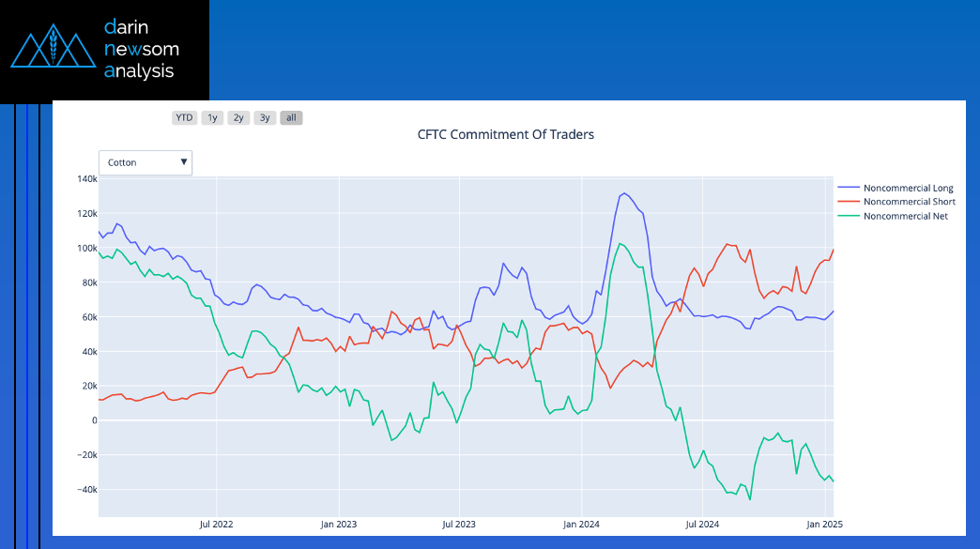Click the dropdown arrow next to Cotton

coord(184,162)
